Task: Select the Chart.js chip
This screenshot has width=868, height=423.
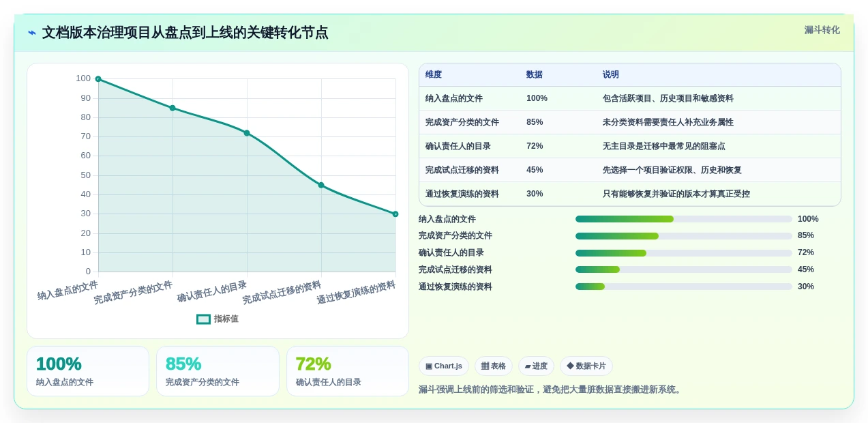Action: click(444, 366)
